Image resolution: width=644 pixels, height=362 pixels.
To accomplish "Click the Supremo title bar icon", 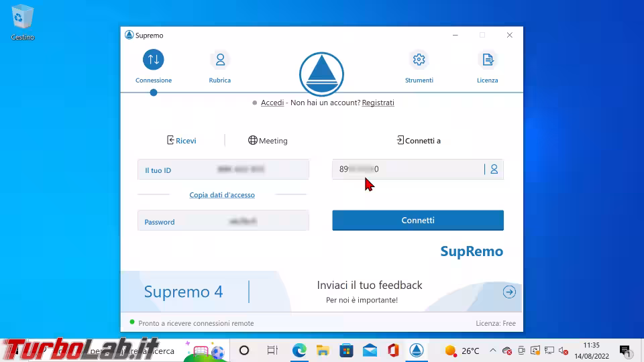I will (x=129, y=35).
